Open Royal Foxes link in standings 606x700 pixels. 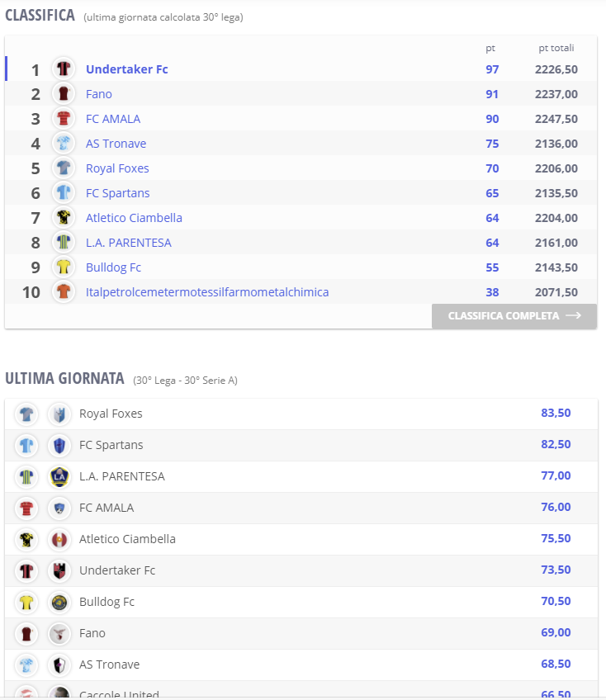pyautogui.click(x=117, y=168)
